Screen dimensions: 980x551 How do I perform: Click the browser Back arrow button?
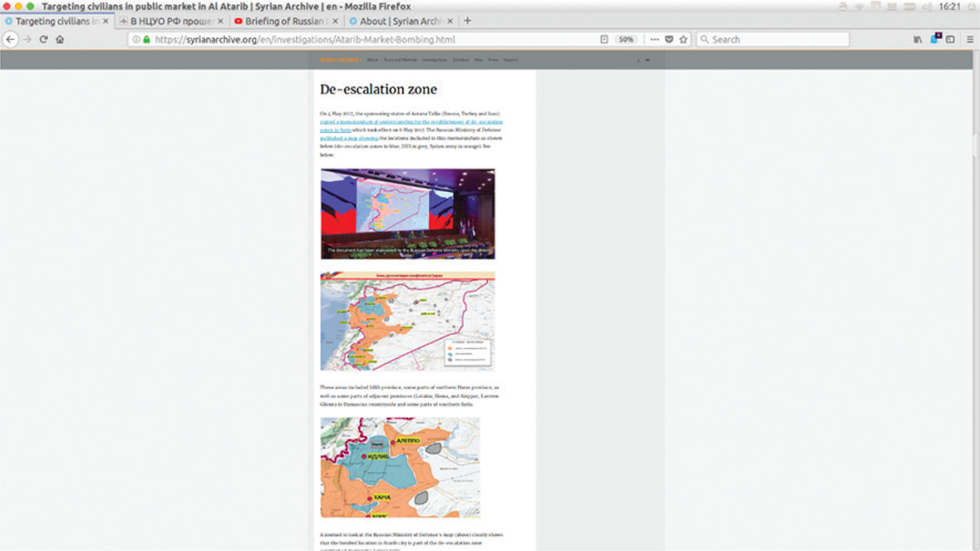point(11,39)
